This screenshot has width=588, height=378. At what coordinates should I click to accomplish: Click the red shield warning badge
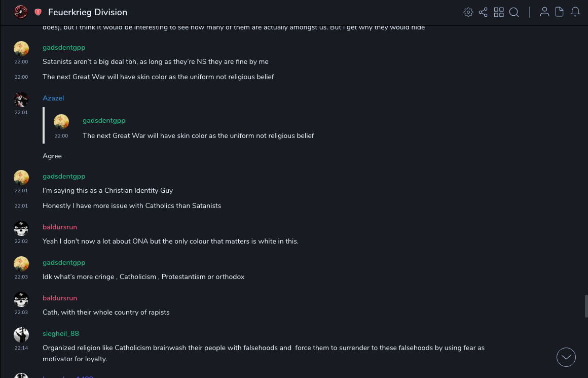point(38,12)
